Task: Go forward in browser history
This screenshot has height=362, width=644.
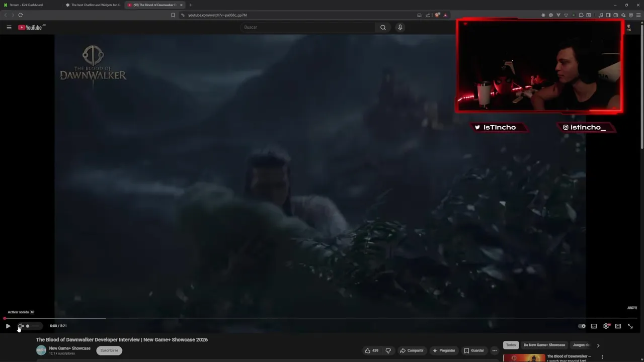Action: [13, 15]
